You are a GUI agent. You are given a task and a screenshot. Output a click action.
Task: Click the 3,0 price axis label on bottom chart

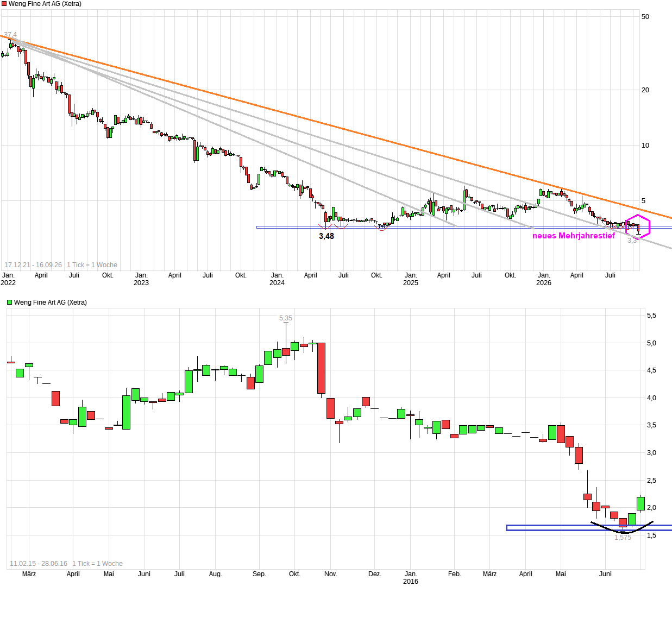tap(651, 453)
